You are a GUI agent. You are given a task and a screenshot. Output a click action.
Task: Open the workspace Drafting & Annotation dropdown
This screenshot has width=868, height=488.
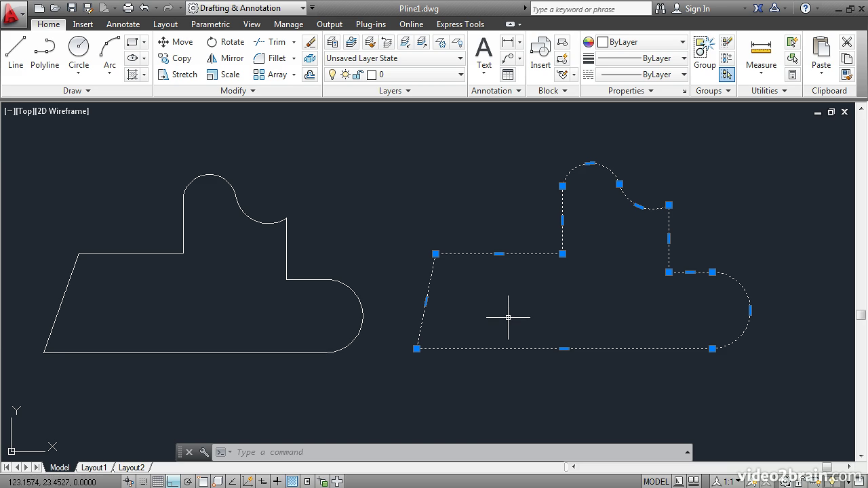(x=248, y=8)
